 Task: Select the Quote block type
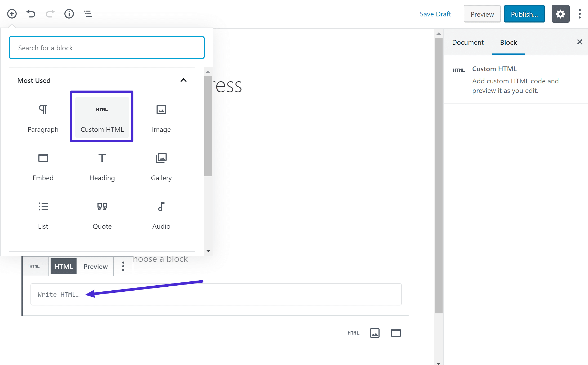pyautogui.click(x=102, y=214)
